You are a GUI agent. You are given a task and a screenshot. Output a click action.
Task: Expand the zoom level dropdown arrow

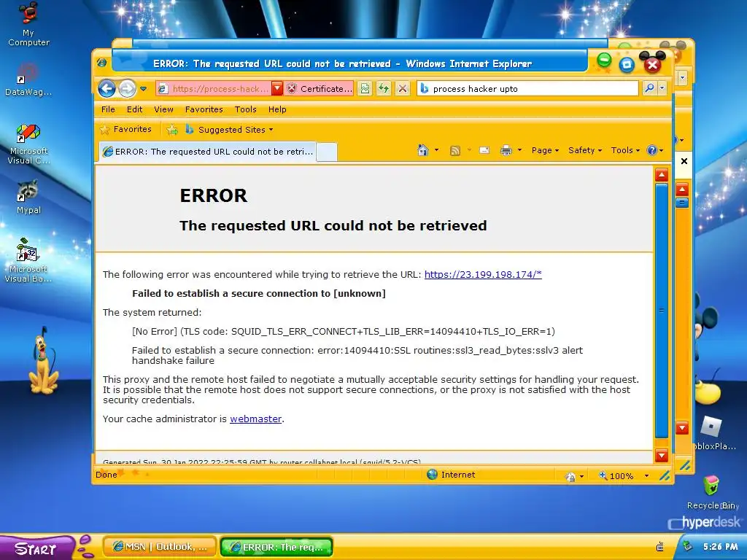click(646, 475)
